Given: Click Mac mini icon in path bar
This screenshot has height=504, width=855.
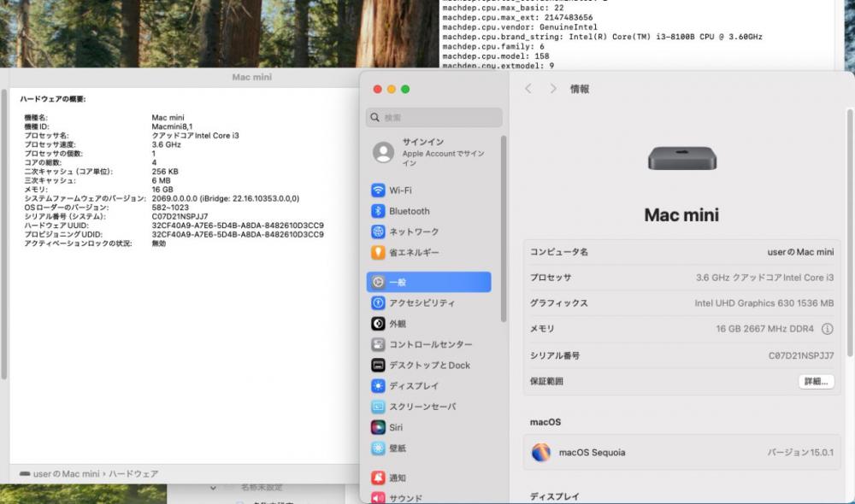Looking at the screenshot, I should 25,473.
